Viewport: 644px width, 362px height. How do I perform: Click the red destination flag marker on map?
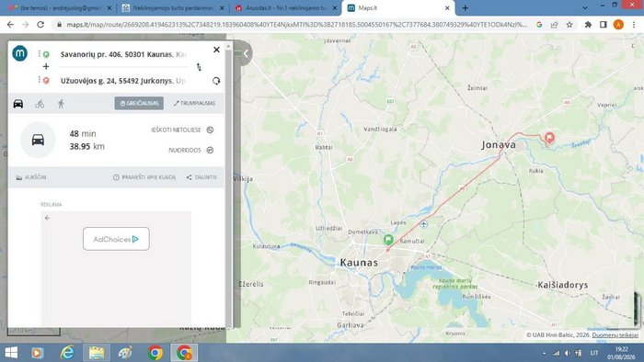pos(549,137)
